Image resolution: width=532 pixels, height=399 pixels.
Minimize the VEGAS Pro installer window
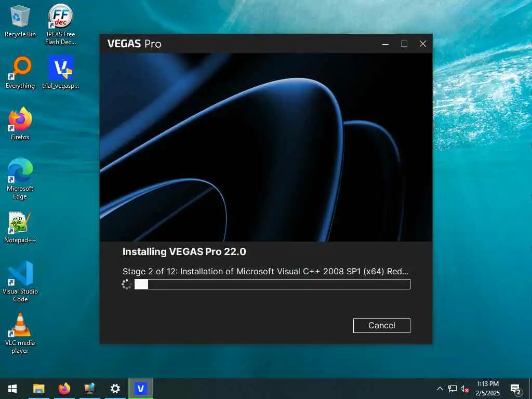(x=385, y=44)
